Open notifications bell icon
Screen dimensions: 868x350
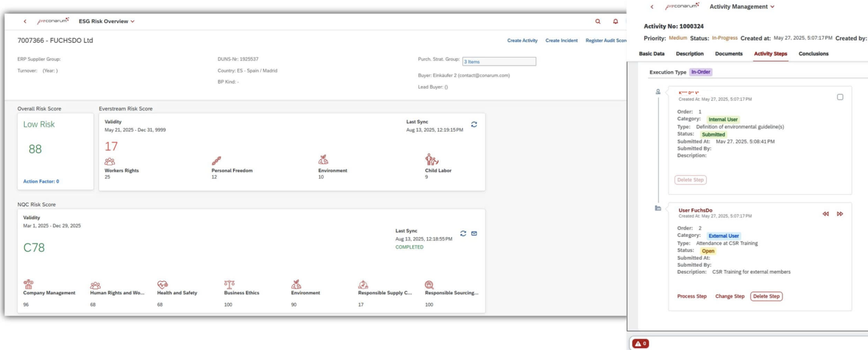point(615,21)
